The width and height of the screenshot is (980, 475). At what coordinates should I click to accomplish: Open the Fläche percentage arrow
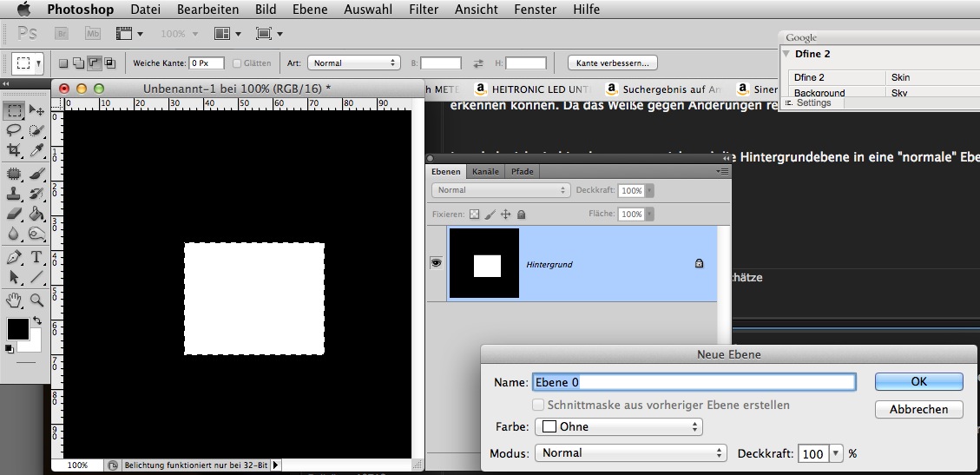[x=649, y=214]
